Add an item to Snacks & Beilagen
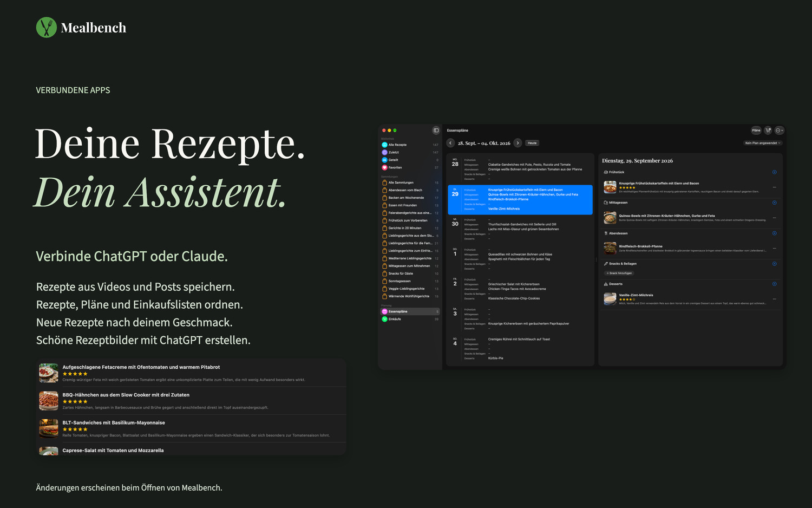 [x=774, y=264]
